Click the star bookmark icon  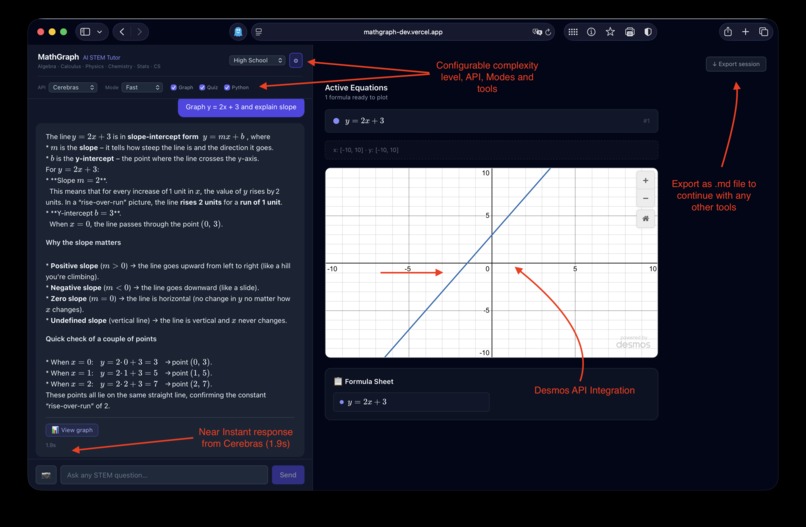tap(610, 32)
